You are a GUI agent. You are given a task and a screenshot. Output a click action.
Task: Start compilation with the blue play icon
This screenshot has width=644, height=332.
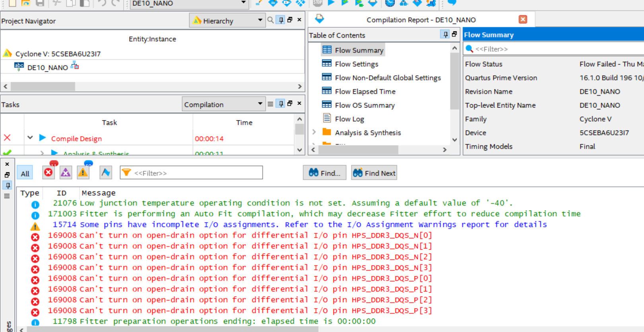click(x=331, y=3)
